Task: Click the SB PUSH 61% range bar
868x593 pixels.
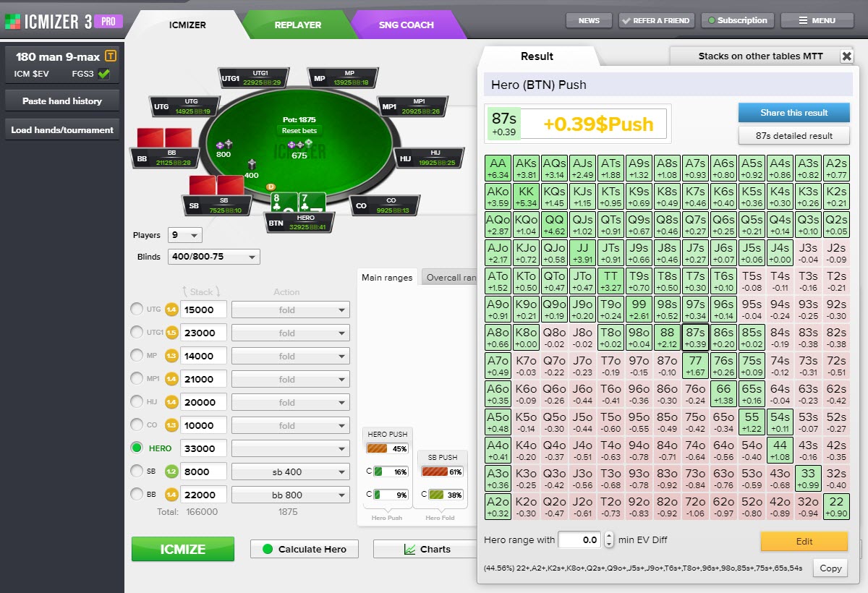Action: coord(443,472)
